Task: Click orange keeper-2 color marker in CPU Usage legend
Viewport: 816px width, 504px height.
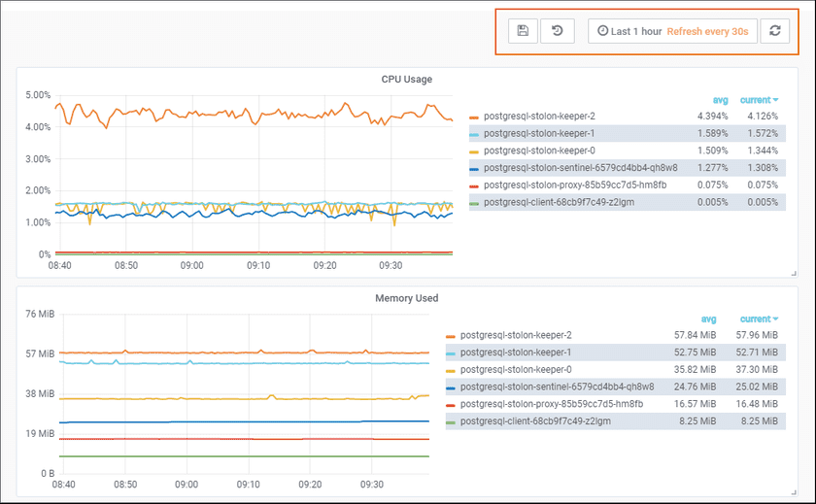Action: (x=474, y=117)
